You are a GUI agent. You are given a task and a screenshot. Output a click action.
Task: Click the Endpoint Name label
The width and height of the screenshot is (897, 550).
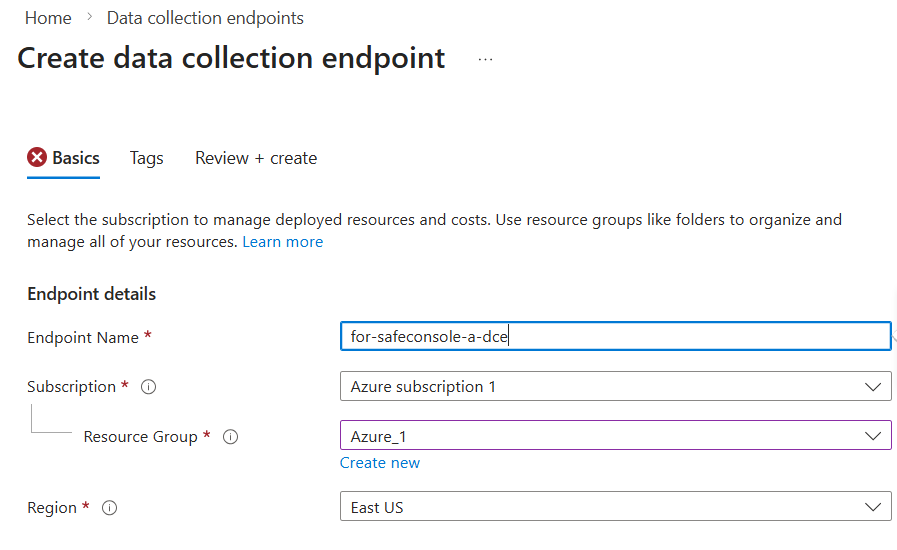click(83, 338)
